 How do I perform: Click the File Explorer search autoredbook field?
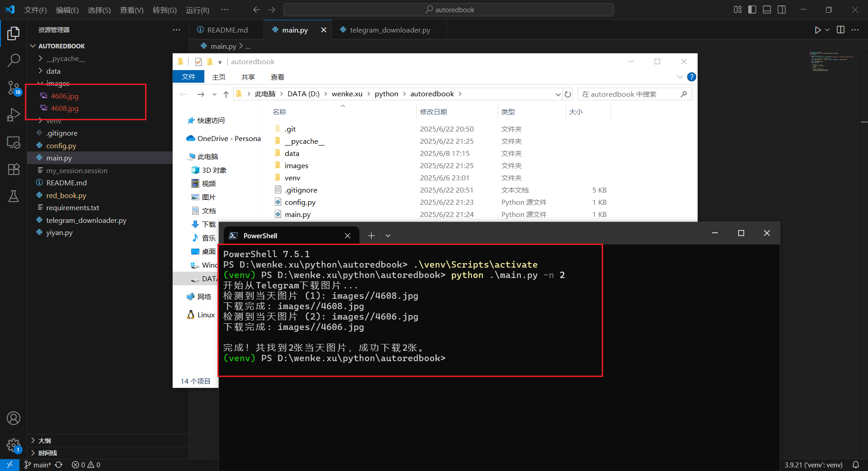click(x=630, y=94)
